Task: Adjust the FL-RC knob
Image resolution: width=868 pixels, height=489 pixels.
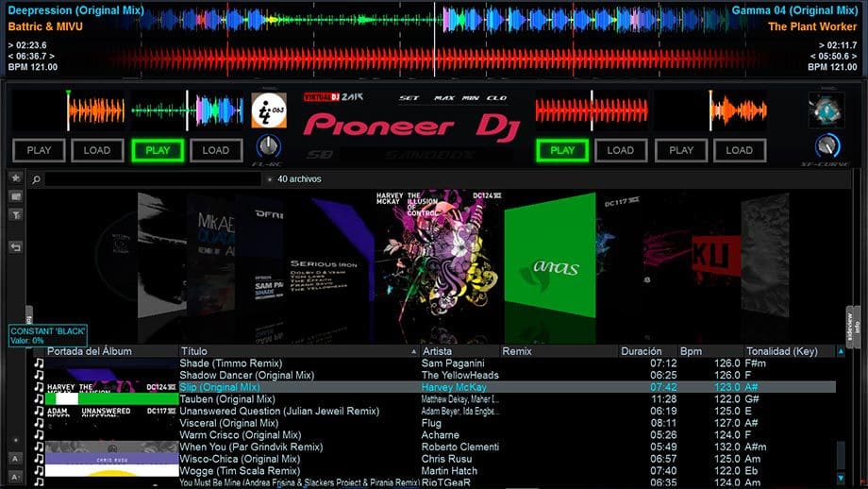Action: tap(269, 146)
